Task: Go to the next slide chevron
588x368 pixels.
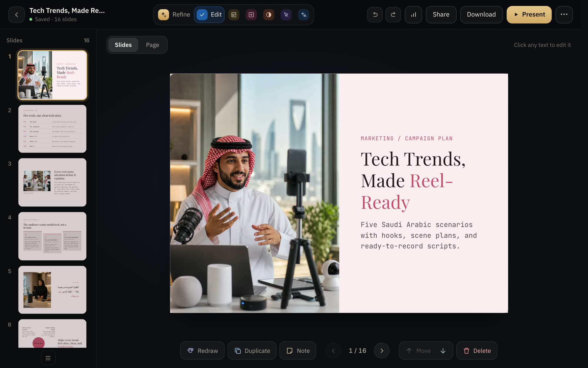Action: 382,351
